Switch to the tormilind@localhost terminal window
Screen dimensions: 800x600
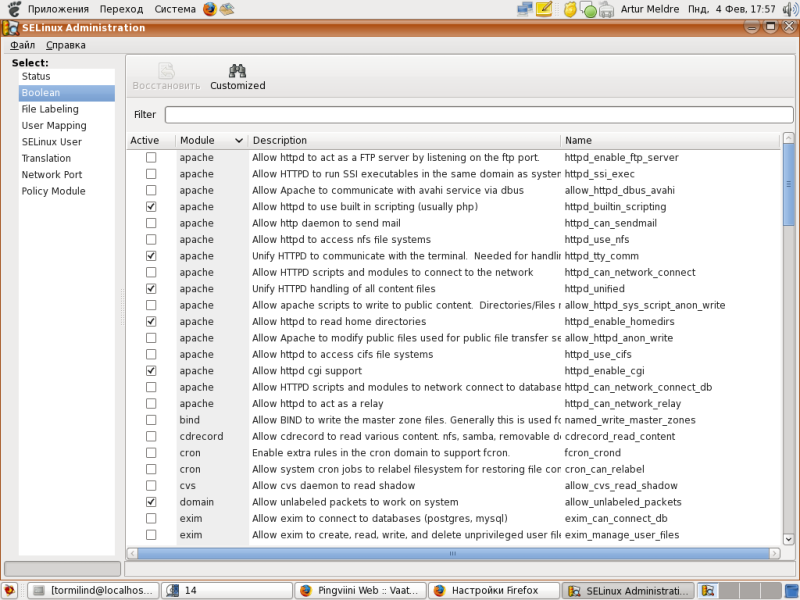(93, 590)
